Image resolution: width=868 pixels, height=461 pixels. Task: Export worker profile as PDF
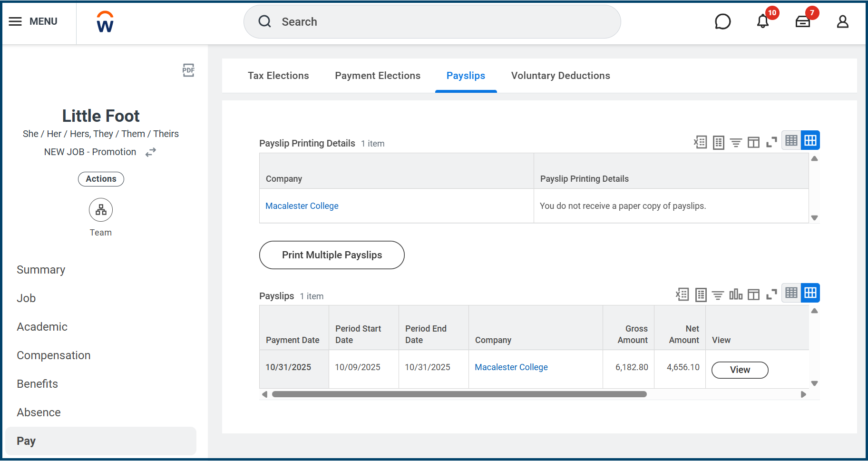188,70
